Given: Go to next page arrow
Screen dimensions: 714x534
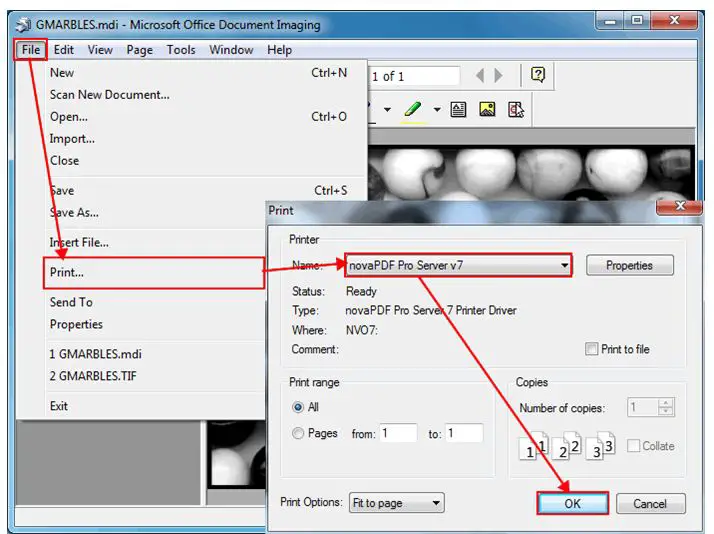Looking at the screenshot, I should (x=499, y=76).
